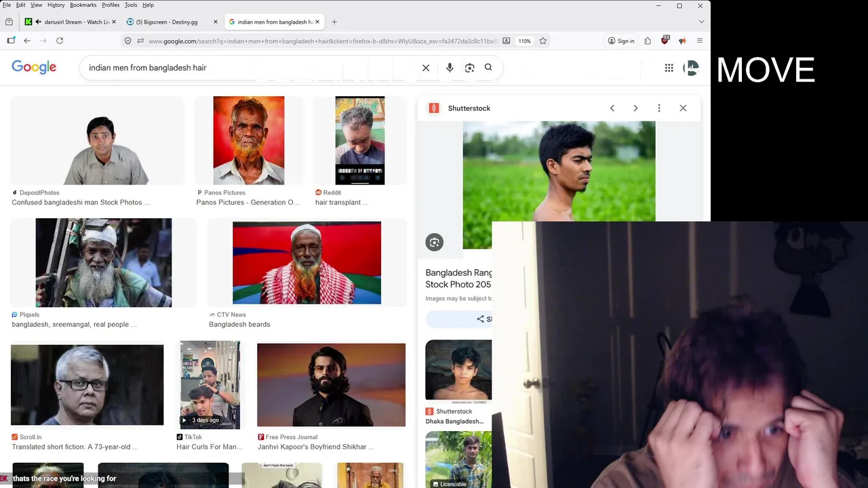Reset the 110% zoom level indicator
Screen dimensions: 868x488
click(525, 41)
